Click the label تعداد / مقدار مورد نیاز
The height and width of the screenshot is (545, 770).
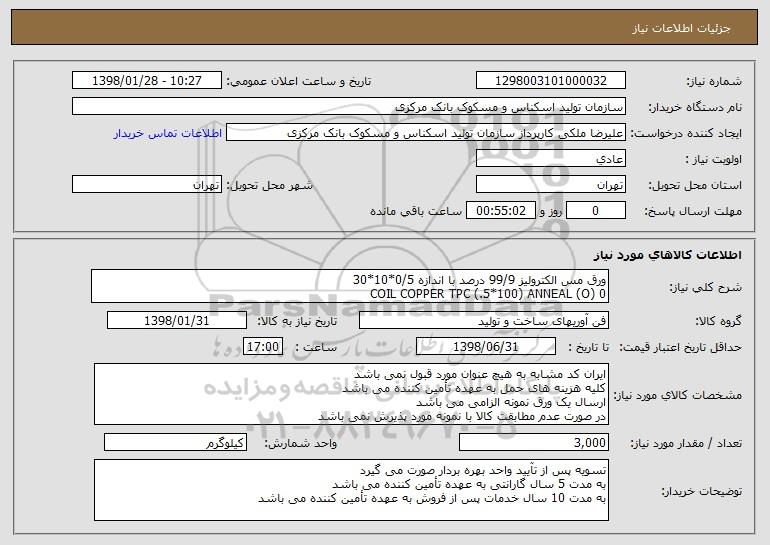click(686, 443)
